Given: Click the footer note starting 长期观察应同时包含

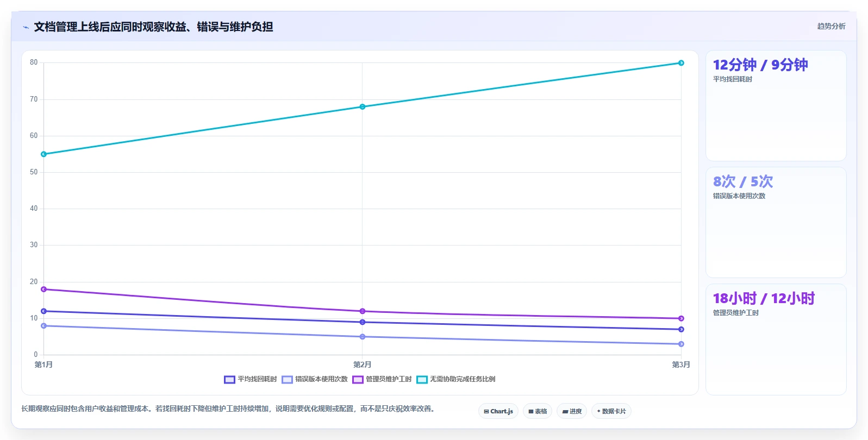Looking at the screenshot, I should [229, 408].
